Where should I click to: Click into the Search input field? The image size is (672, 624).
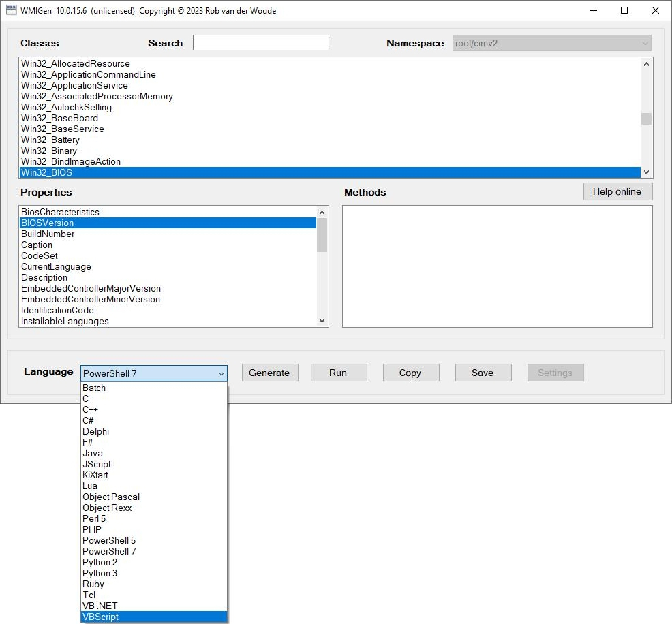260,43
